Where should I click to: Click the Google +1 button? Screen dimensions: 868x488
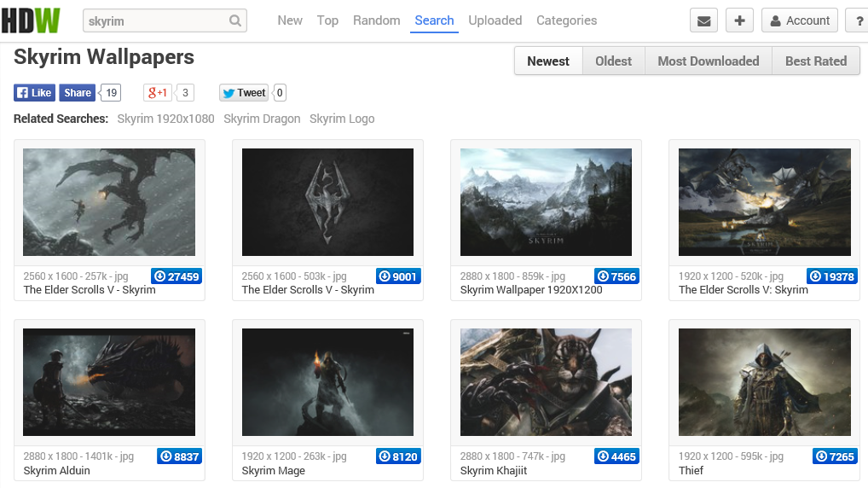[158, 93]
